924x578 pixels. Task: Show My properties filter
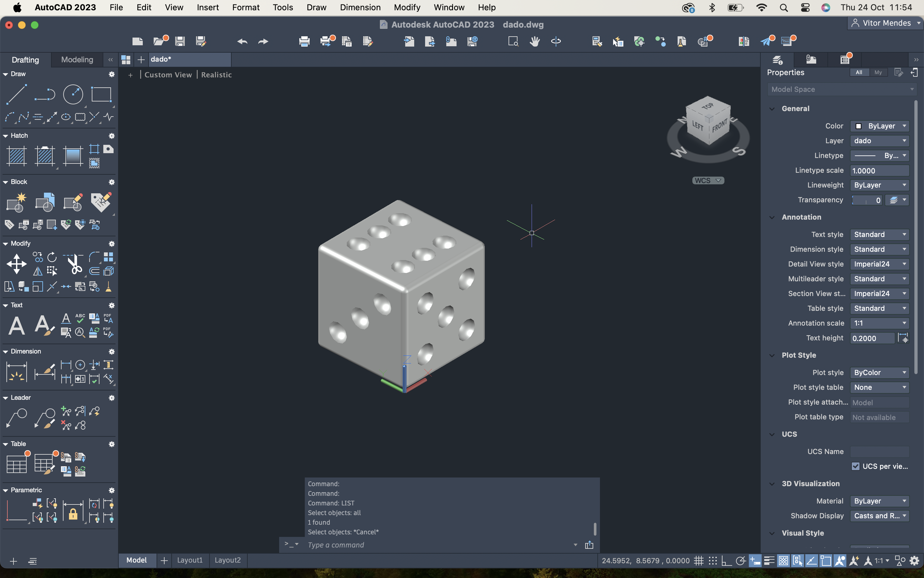878,72
